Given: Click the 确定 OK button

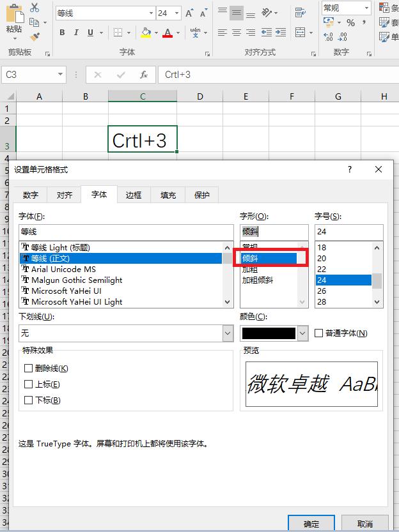Looking at the screenshot, I should coord(311,524).
